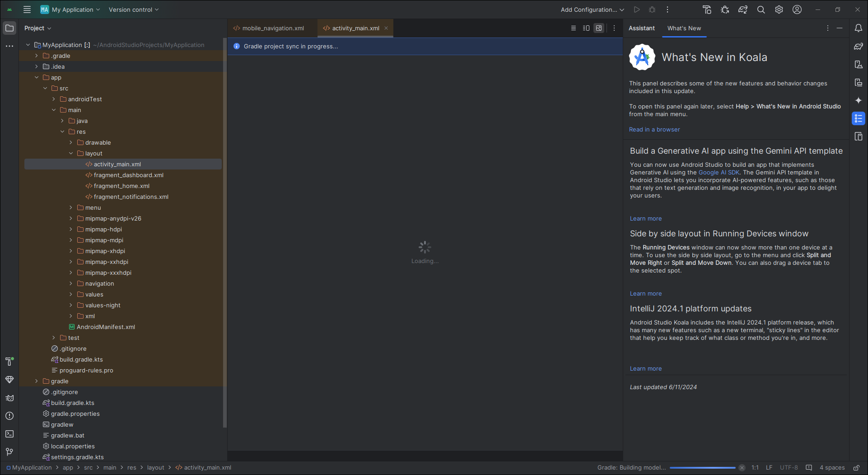Open the Project view selector dropdown
Image resolution: width=868 pixels, height=475 pixels.
38,28
